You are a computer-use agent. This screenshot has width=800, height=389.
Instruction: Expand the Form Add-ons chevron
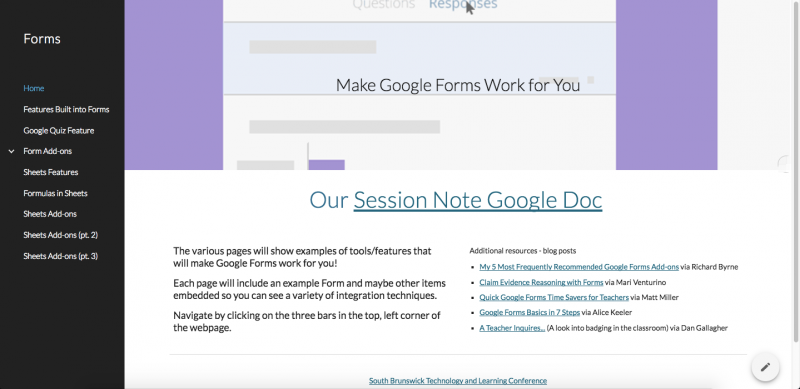[12, 152]
